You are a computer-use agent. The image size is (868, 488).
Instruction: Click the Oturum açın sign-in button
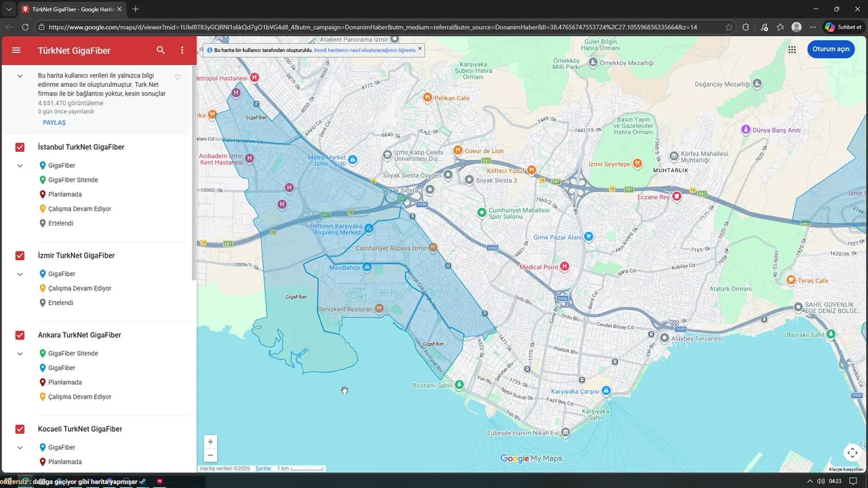click(x=831, y=49)
